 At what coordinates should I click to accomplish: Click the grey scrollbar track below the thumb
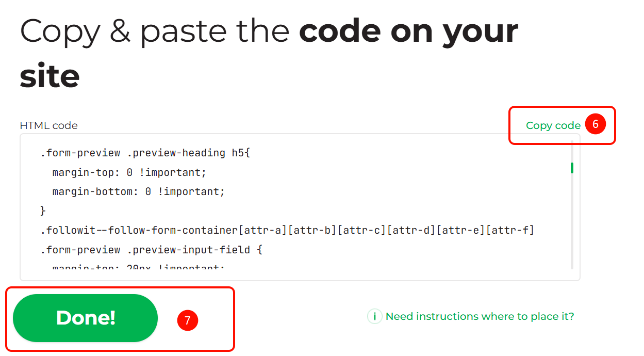tap(572, 222)
